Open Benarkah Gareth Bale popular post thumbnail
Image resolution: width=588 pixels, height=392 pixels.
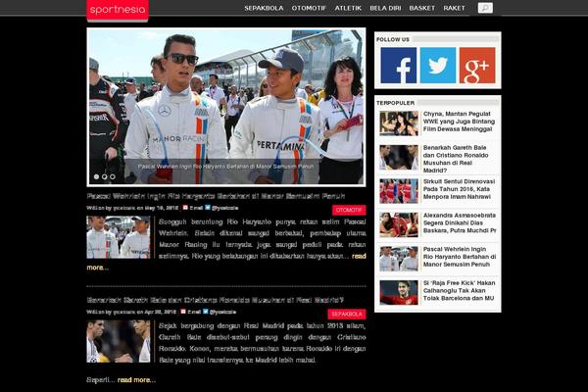tap(399, 158)
